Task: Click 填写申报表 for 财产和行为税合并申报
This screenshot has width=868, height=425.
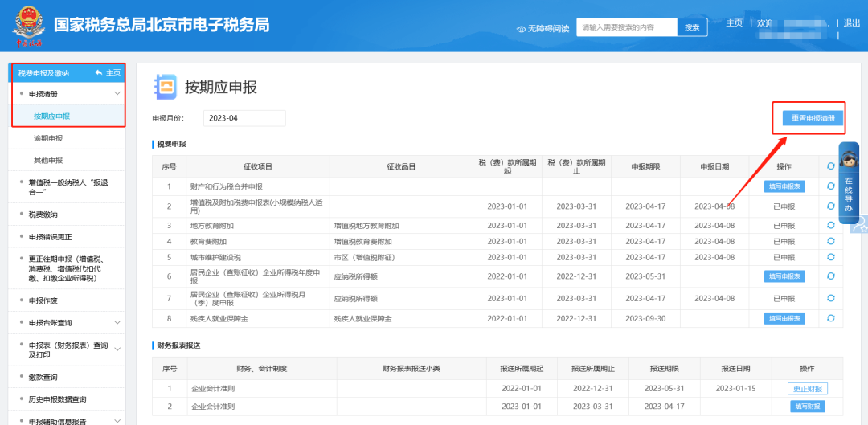Action: pos(784,186)
